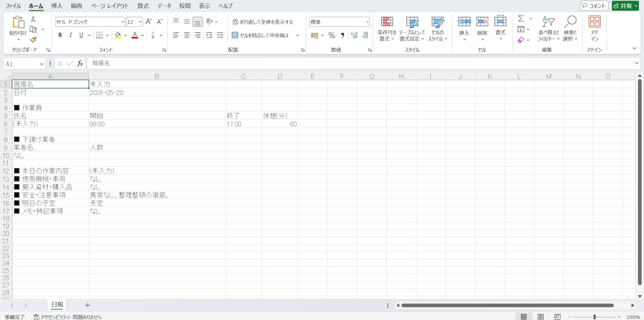Click the zoom slider handle

(x=594, y=317)
